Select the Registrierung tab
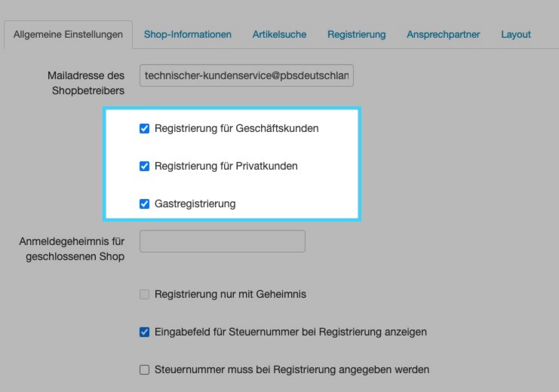This screenshot has width=559, height=392. [x=356, y=35]
